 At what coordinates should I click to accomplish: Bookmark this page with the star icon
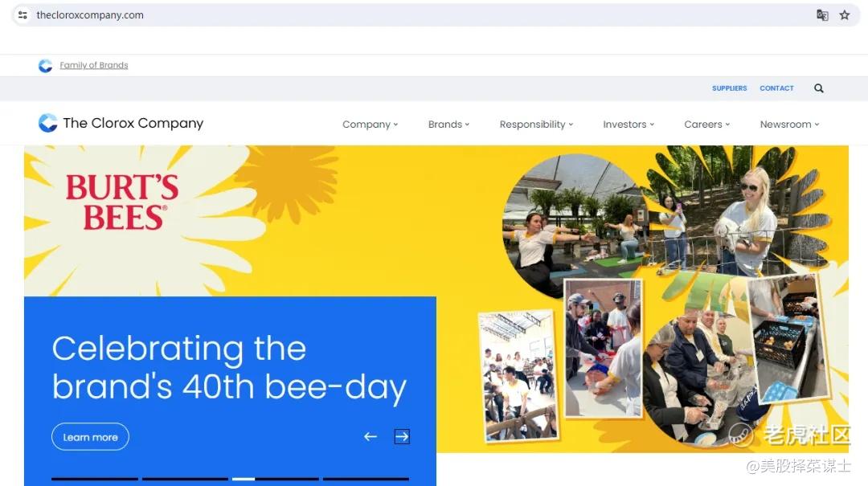844,15
